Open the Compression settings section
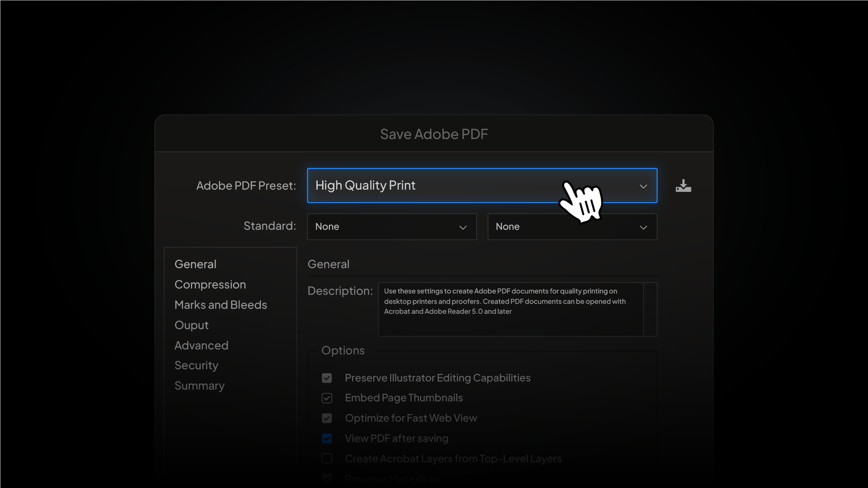This screenshot has width=868, height=488. [210, 284]
